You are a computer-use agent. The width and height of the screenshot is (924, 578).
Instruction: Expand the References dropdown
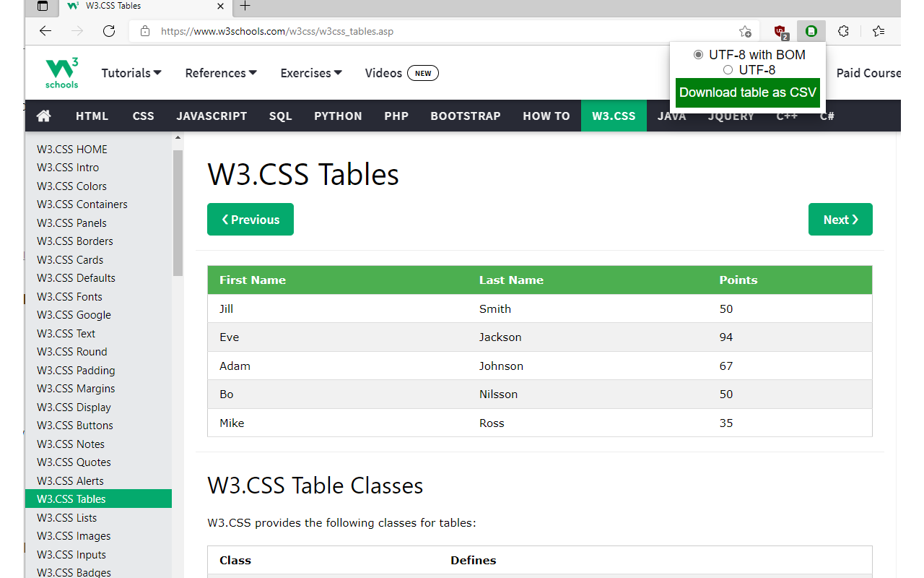coord(221,73)
